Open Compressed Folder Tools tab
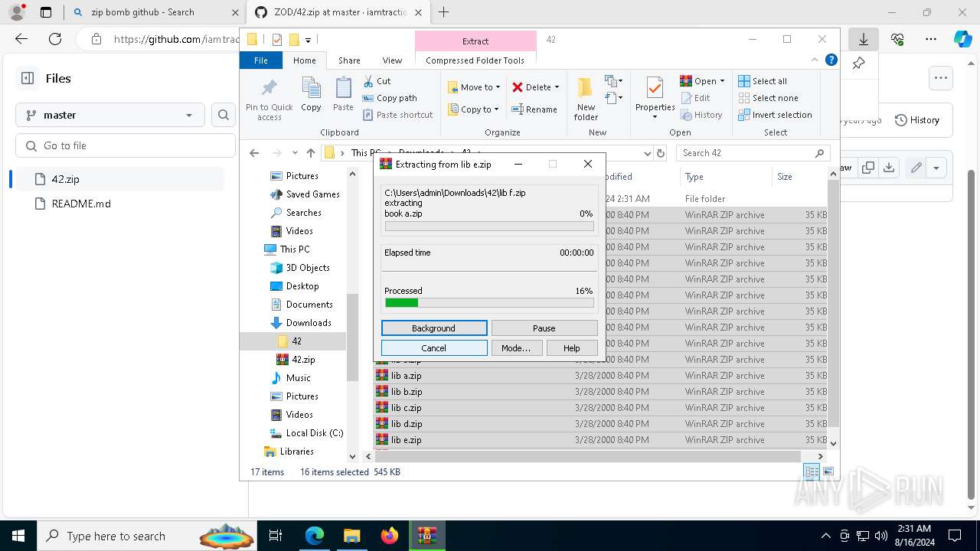 [x=475, y=60]
